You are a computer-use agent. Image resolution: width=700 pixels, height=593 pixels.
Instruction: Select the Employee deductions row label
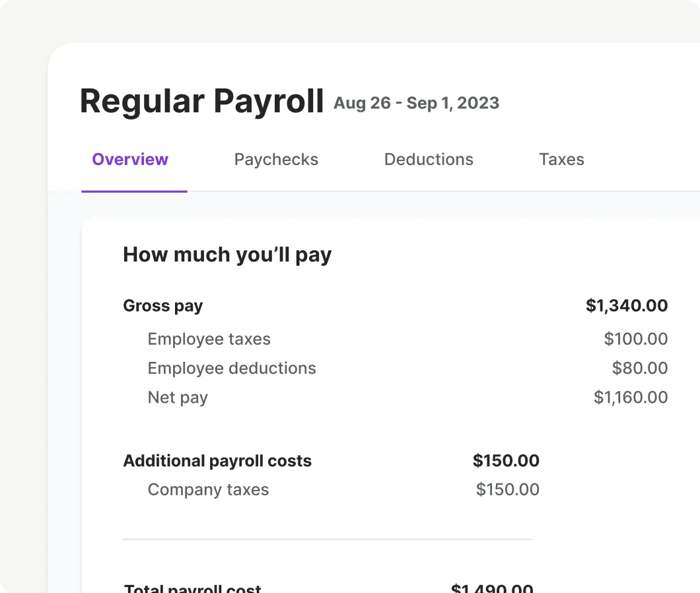[x=232, y=369]
